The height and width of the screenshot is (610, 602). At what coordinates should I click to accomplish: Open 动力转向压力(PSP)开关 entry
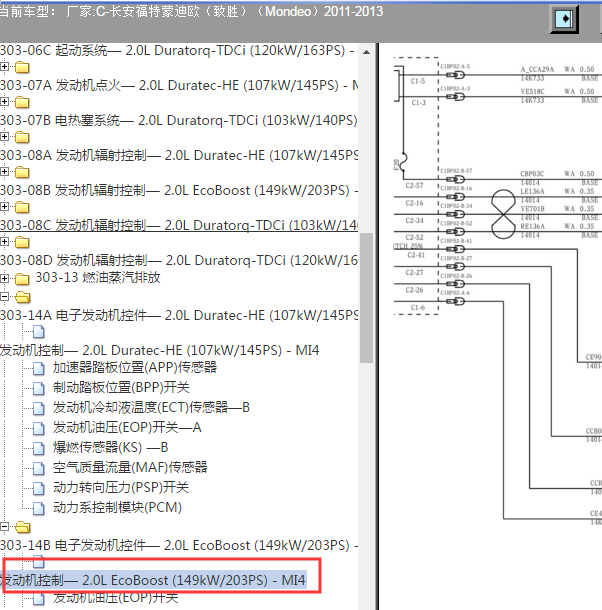pos(121,487)
